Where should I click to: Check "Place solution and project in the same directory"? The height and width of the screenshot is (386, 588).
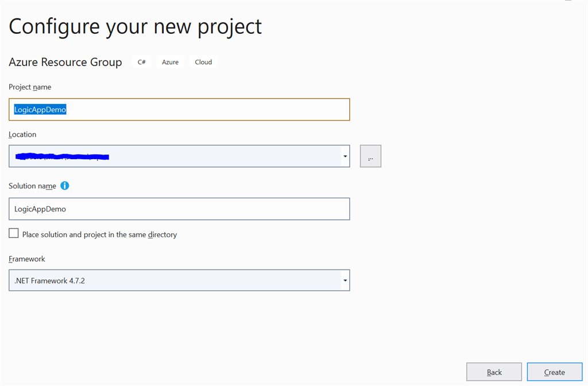click(13, 233)
